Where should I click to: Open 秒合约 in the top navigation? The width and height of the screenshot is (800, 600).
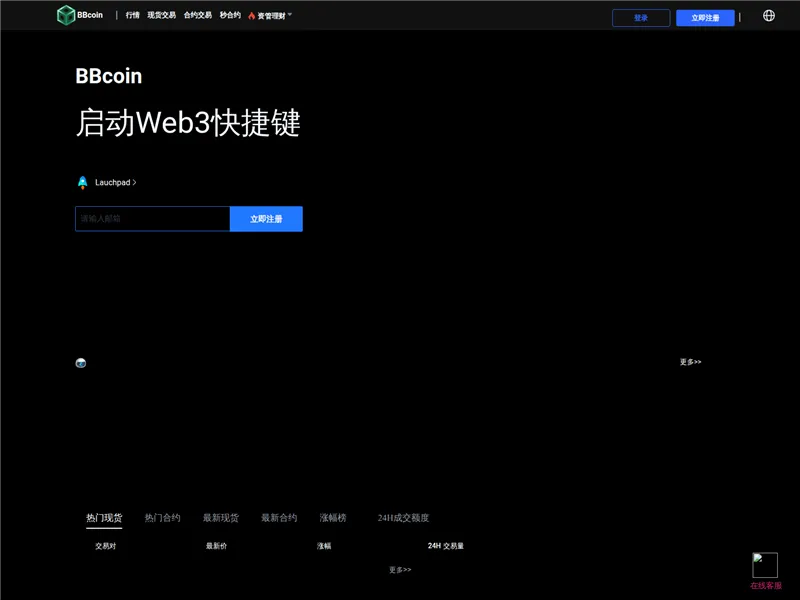click(230, 16)
